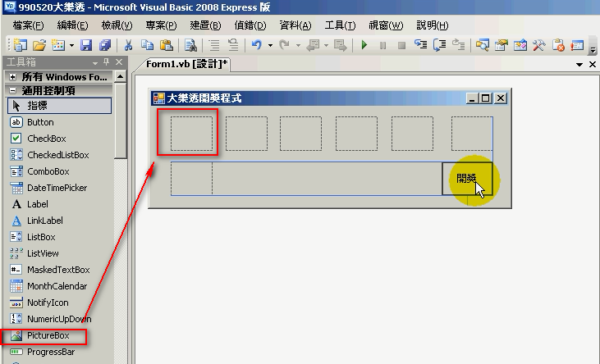This screenshot has height=364, width=600.
Task: Open the 視窗(W) menu
Action: point(386,25)
